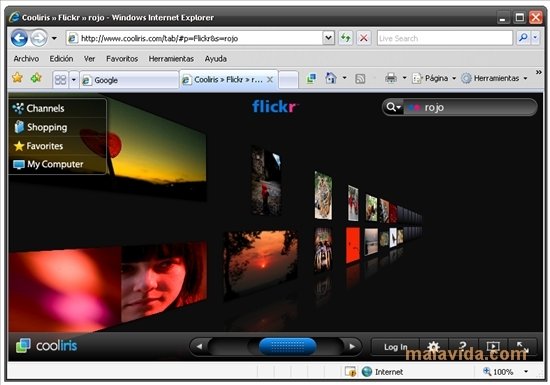Viewport: 550px width, 385px height.
Task: Open the Ayuda menu
Action: (216, 59)
